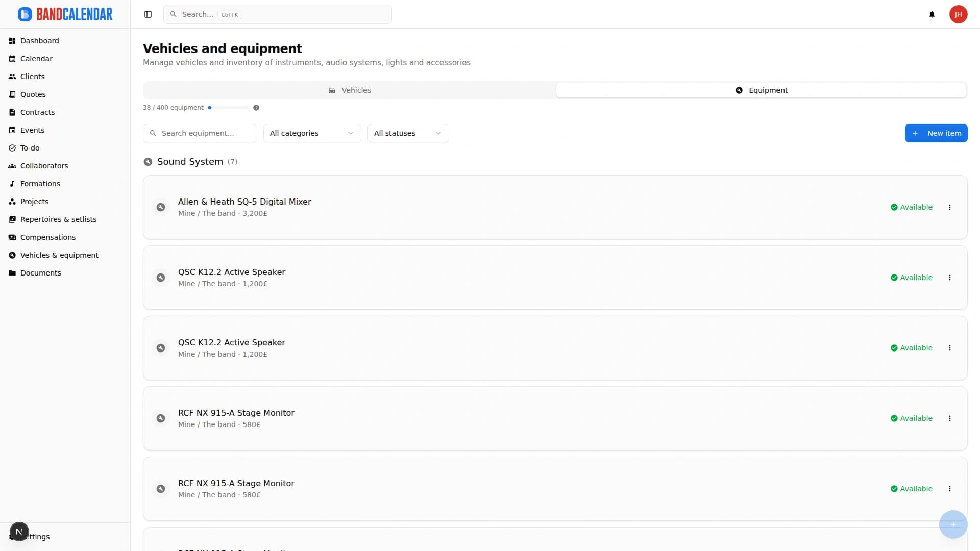Click the Clients sidebar icon
This screenshot has width=980, height=551.
tap(12, 77)
